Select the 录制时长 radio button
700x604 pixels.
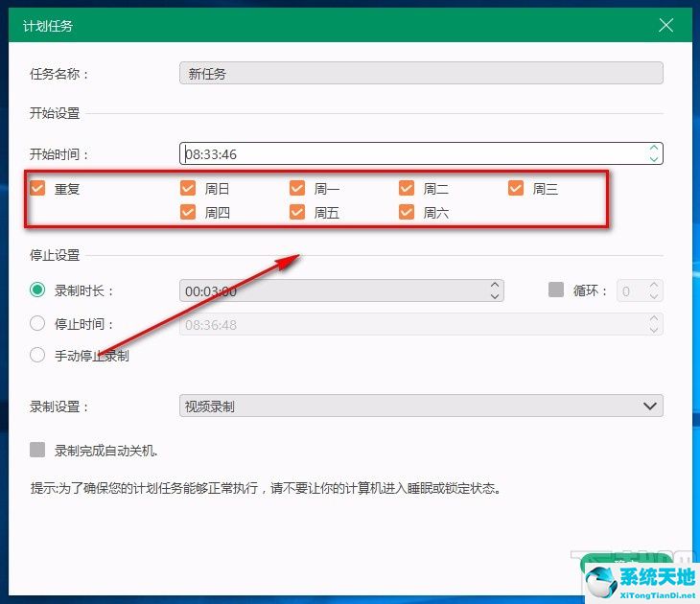pos(37,290)
